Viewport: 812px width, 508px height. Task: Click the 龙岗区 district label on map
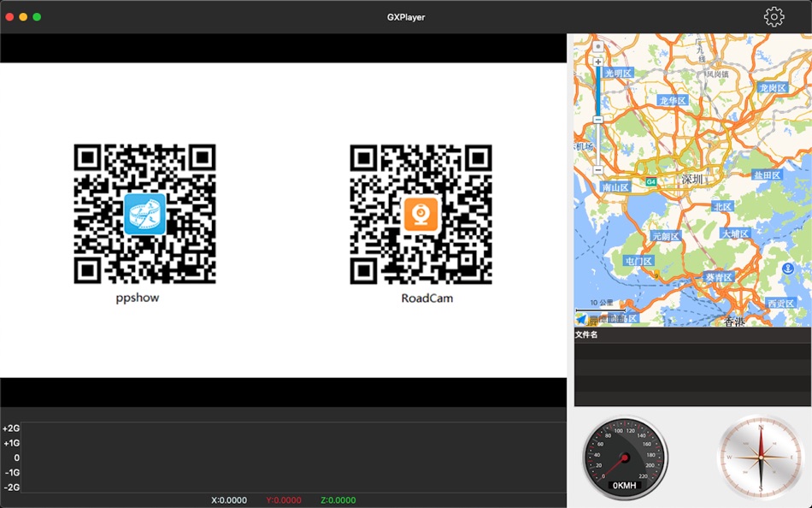pyautogui.click(x=773, y=87)
